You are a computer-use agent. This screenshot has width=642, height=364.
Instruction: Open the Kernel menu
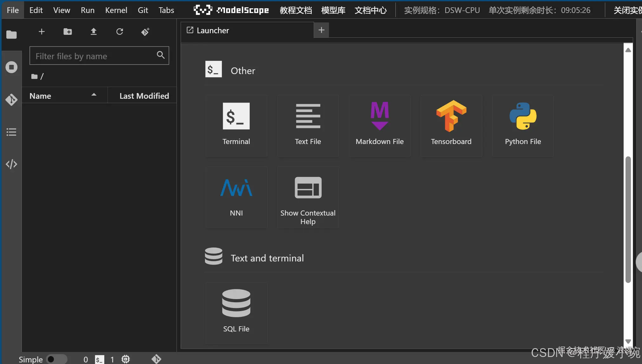tap(116, 10)
